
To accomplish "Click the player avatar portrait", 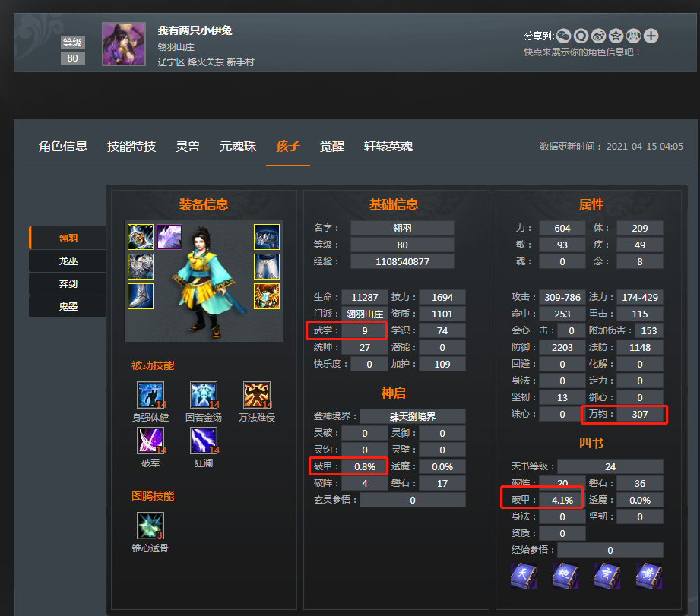I will pos(124,44).
